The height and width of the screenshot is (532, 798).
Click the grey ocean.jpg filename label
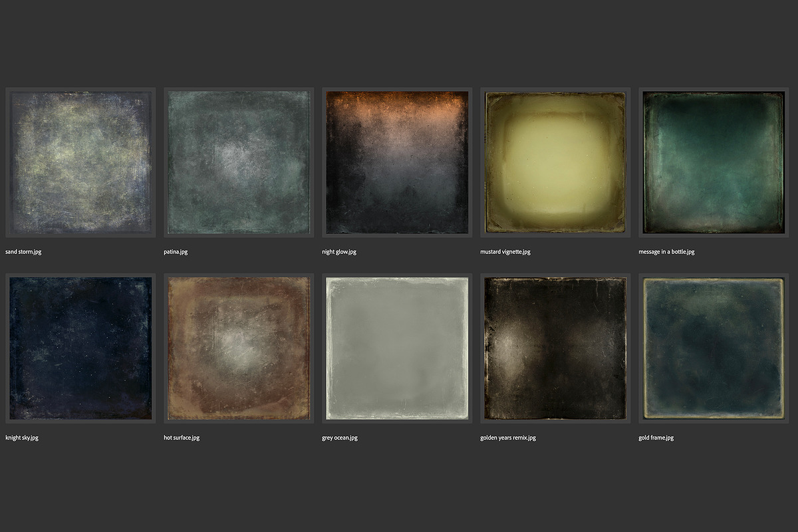(340, 438)
